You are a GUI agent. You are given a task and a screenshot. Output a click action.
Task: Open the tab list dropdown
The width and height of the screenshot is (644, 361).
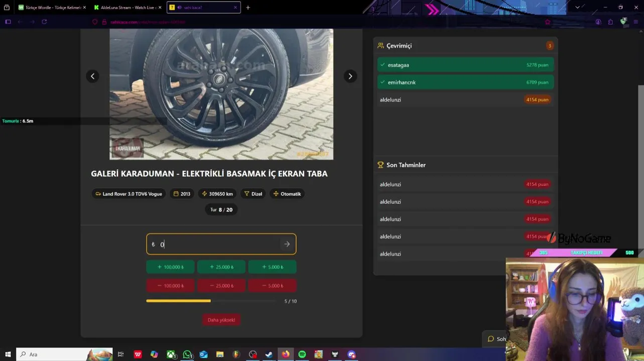(577, 8)
